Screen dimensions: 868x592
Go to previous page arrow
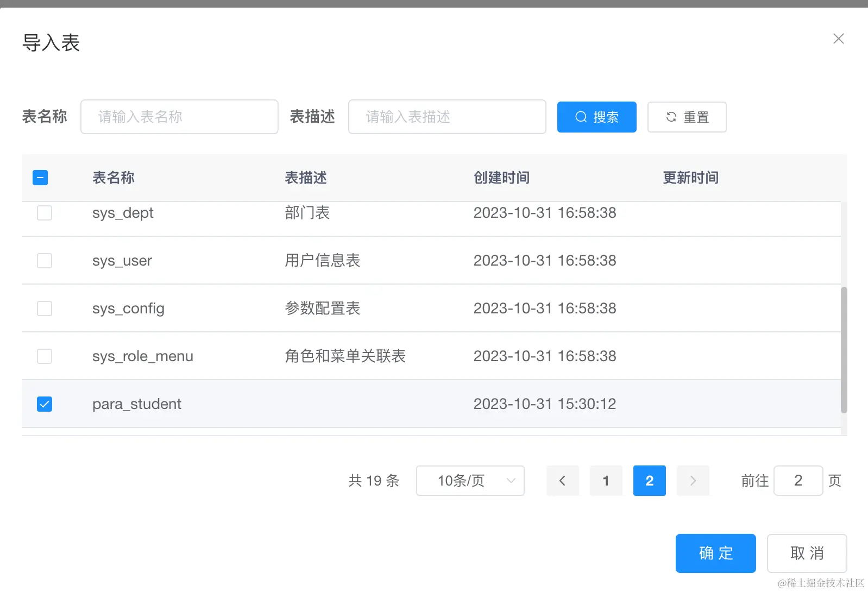coord(562,481)
